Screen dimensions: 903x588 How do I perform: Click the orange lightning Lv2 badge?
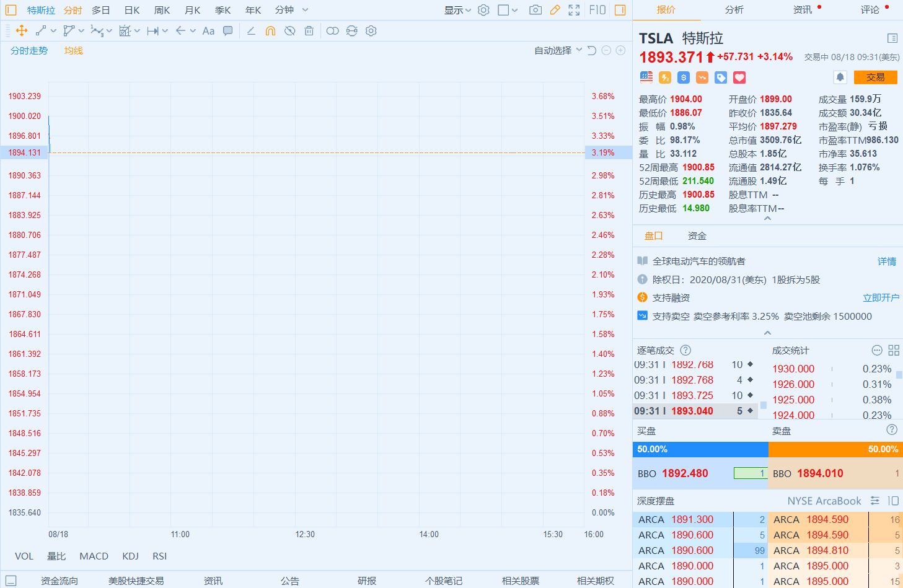pos(665,77)
